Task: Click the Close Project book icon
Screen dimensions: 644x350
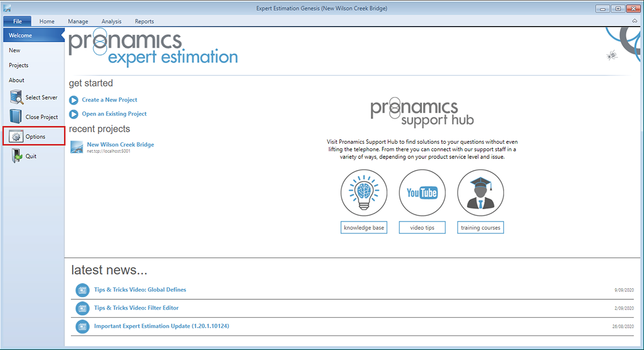Action: (x=17, y=117)
